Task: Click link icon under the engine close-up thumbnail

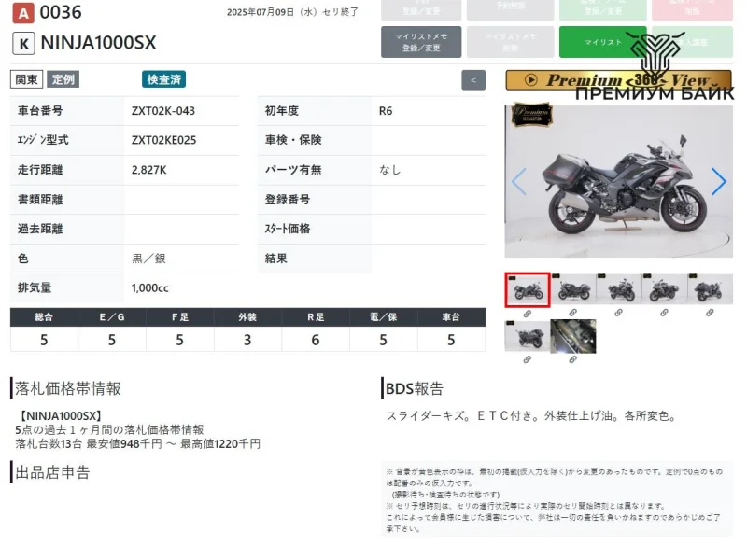Action: (x=573, y=358)
